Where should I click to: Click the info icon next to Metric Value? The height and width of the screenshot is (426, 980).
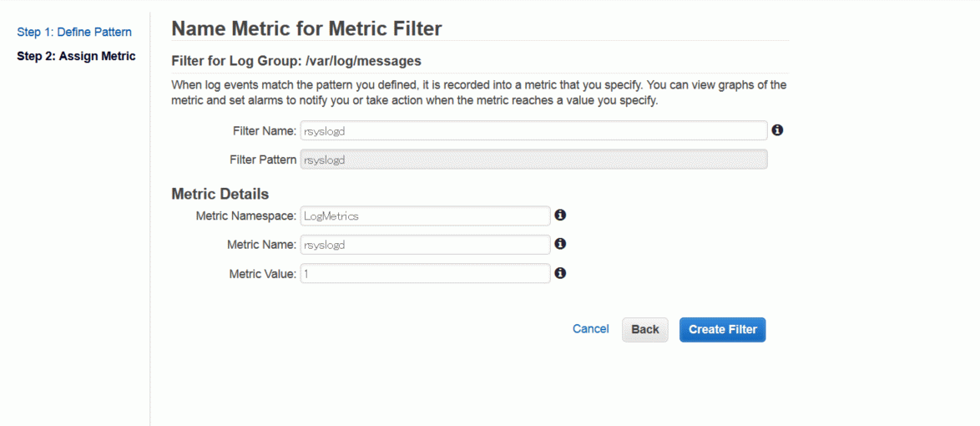click(561, 273)
